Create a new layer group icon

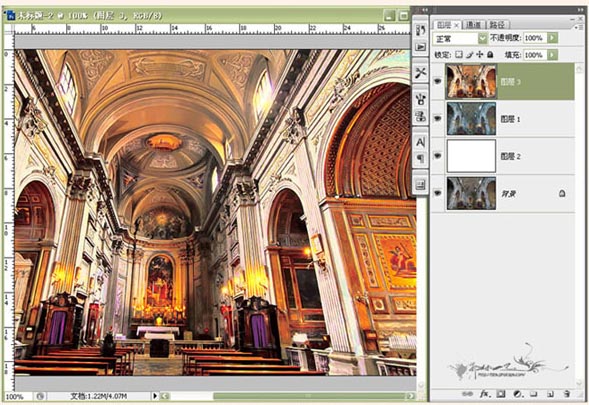(534, 394)
